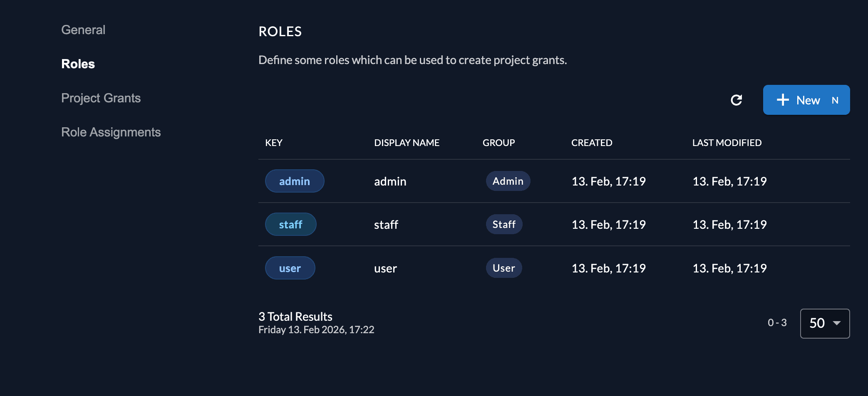This screenshot has height=396, width=868.
Task: Navigate to Role Assignments
Action: click(x=111, y=132)
